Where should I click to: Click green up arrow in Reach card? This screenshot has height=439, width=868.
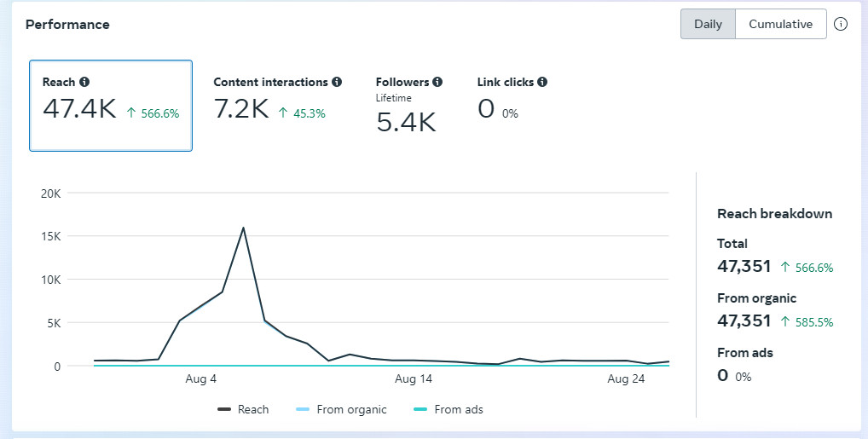coord(131,113)
